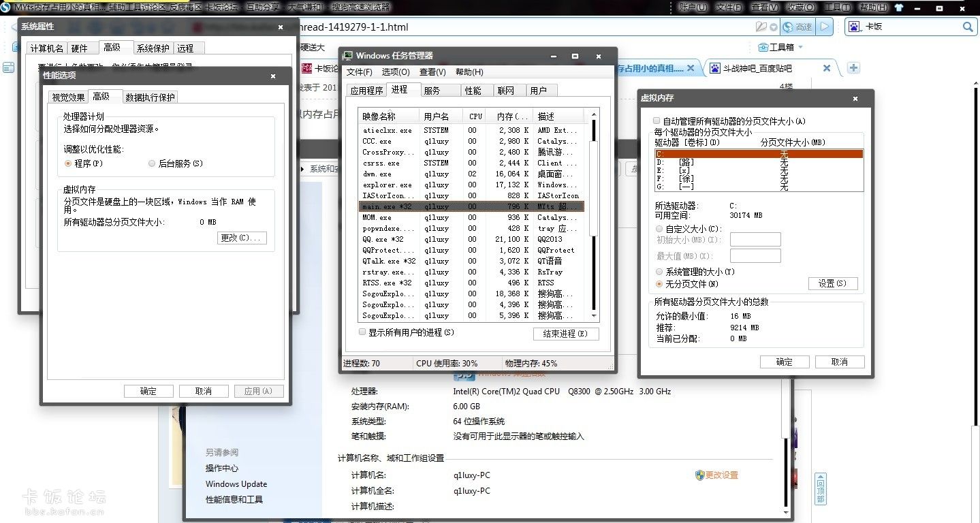
Task: Open 计算机名 tab in System Properties
Action: point(47,48)
